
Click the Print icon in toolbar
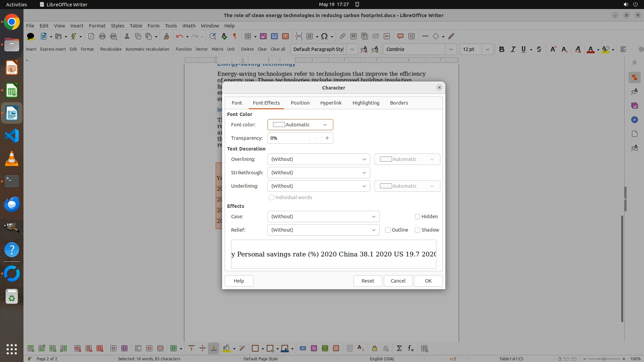[x=102, y=36]
